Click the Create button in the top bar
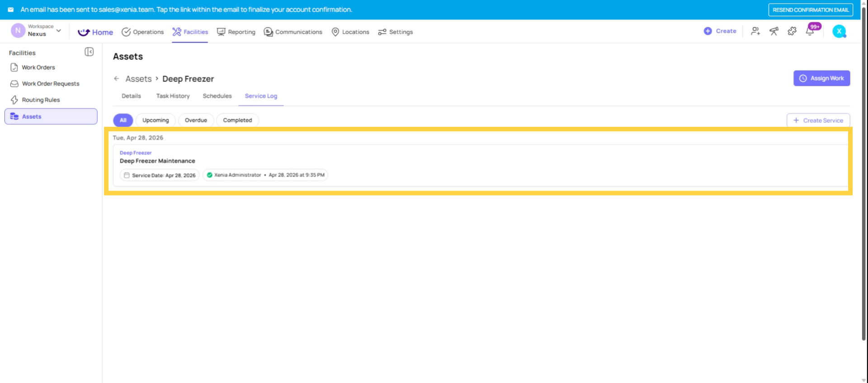The height and width of the screenshot is (383, 868). (x=720, y=31)
